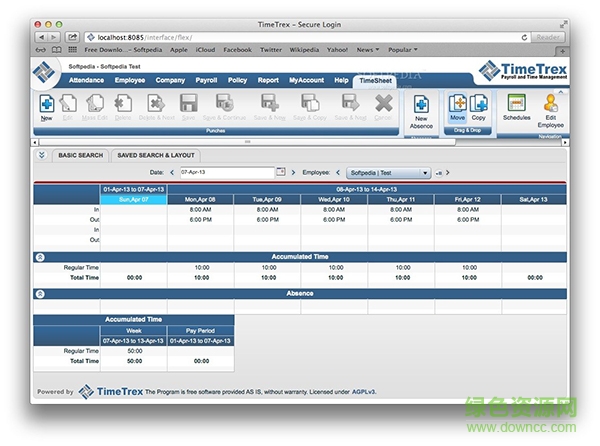Collapse the search panel with the chevron
The width and height of the screenshot is (600, 446).
[x=41, y=155]
